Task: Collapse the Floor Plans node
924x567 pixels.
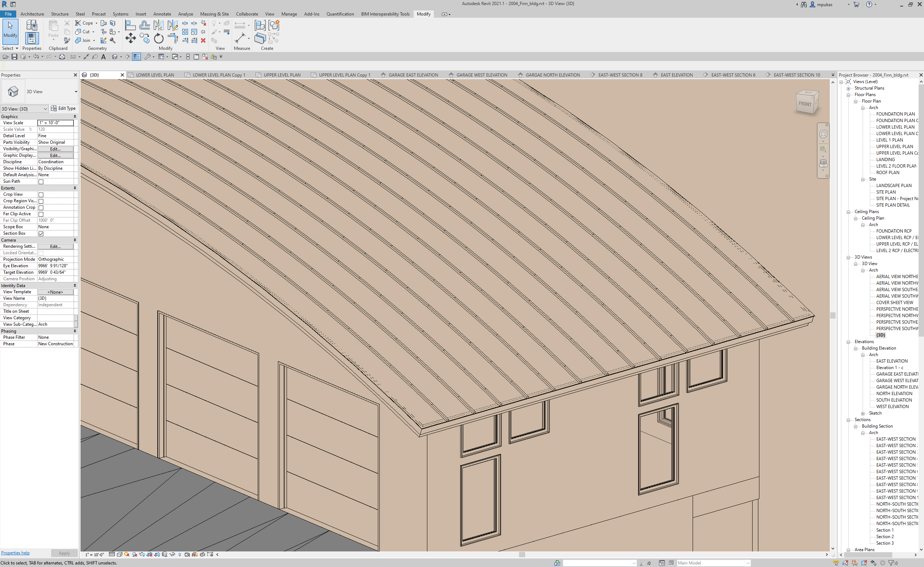Action: point(849,95)
